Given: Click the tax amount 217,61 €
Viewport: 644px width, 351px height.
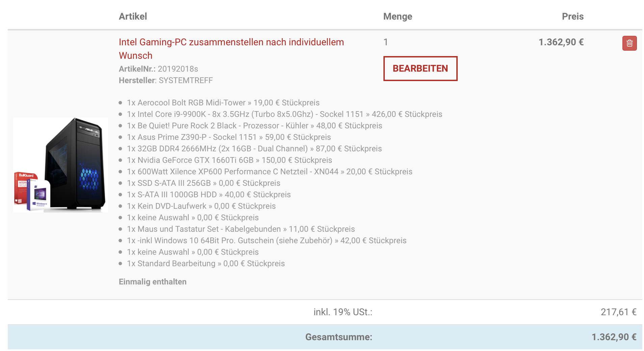Looking at the screenshot, I should coord(618,312).
